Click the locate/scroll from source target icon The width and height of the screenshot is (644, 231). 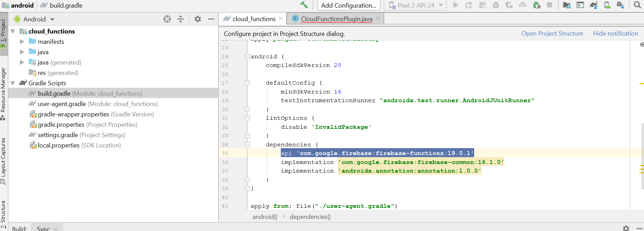(167, 19)
